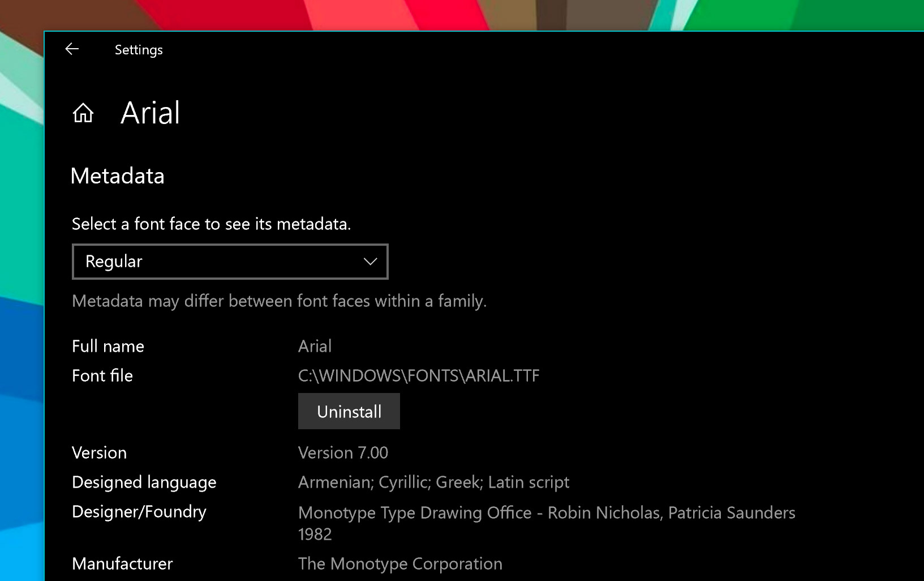Viewport: 924px width, 581px height.
Task: Click the Metadata section heading
Action: coord(118,176)
